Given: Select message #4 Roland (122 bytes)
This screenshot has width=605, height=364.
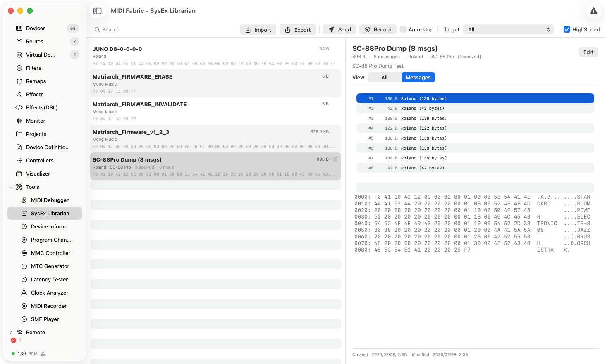Looking at the screenshot, I should pyautogui.click(x=475, y=128).
